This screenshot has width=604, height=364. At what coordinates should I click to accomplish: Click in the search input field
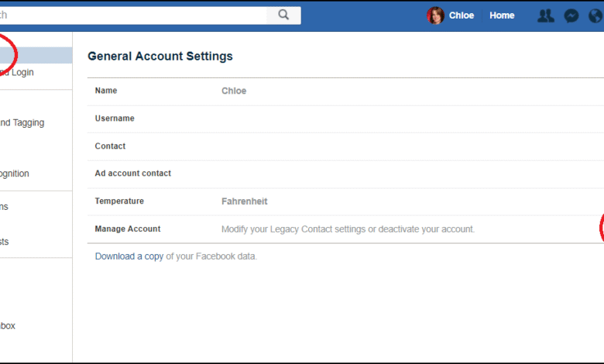coord(133,15)
